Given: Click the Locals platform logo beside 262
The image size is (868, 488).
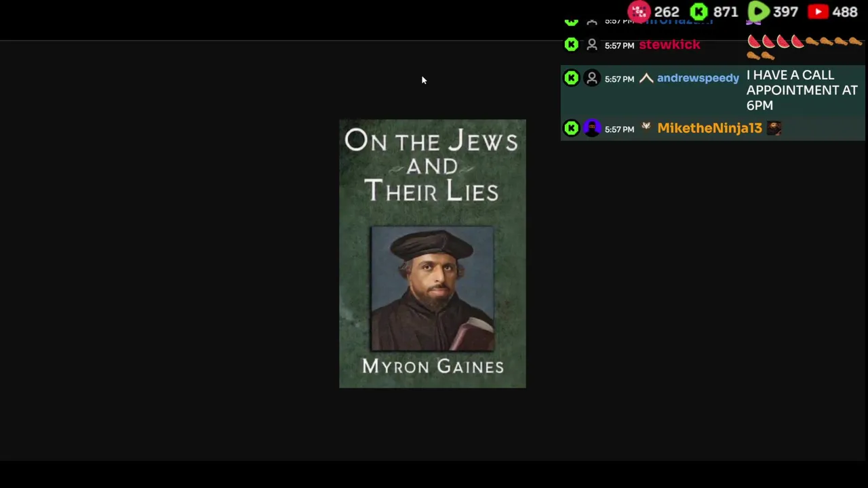Looking at the screenshot, I should pos(639,12).
